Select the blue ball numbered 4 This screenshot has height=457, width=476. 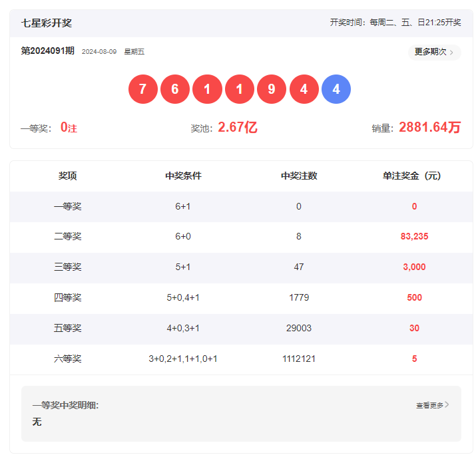point(336,90)
